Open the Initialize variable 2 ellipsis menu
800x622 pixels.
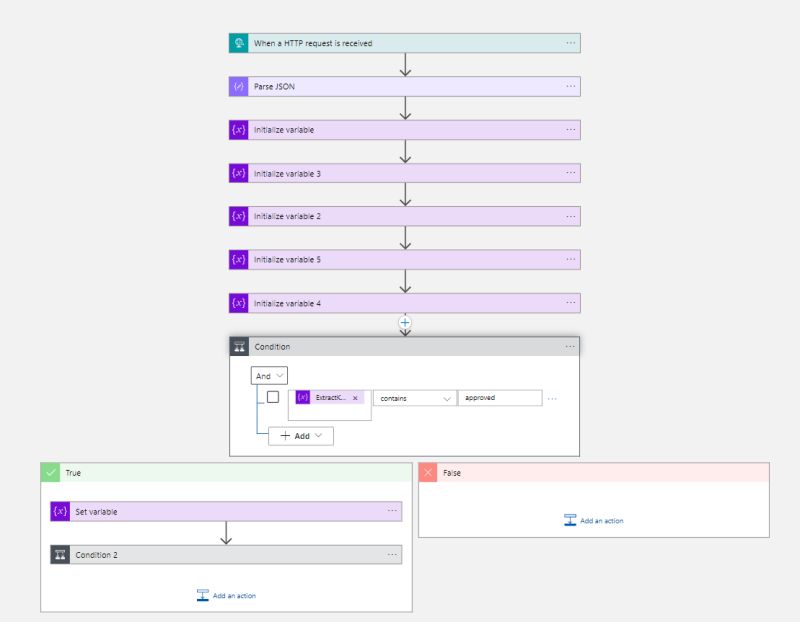570,216
